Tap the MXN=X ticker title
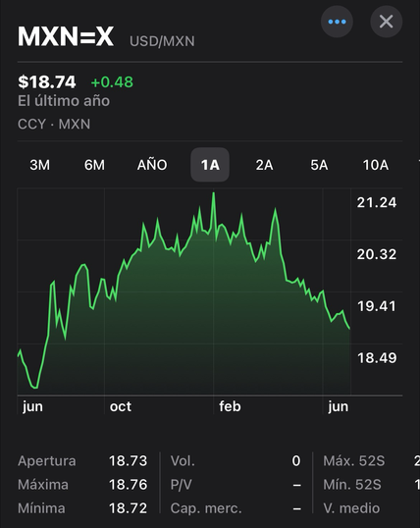This screenshot has width=420, height=528. click(x=66, y=36)
